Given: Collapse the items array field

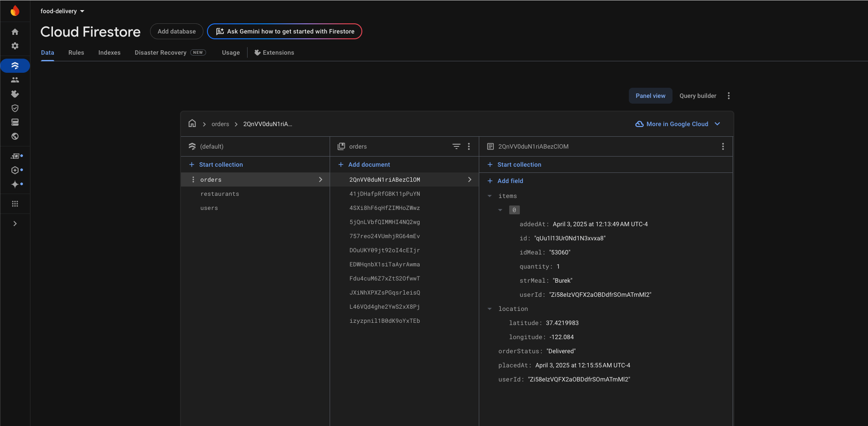Looking at the screenshot, I should coord(489,196).
